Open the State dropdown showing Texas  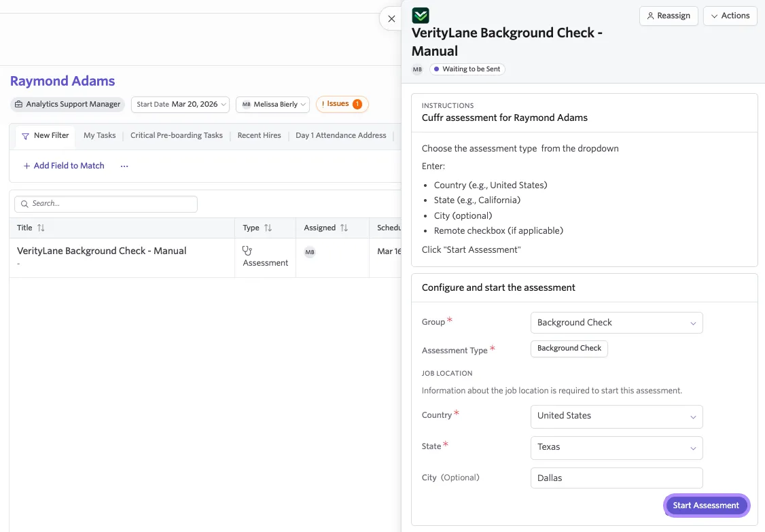point(616,448)
